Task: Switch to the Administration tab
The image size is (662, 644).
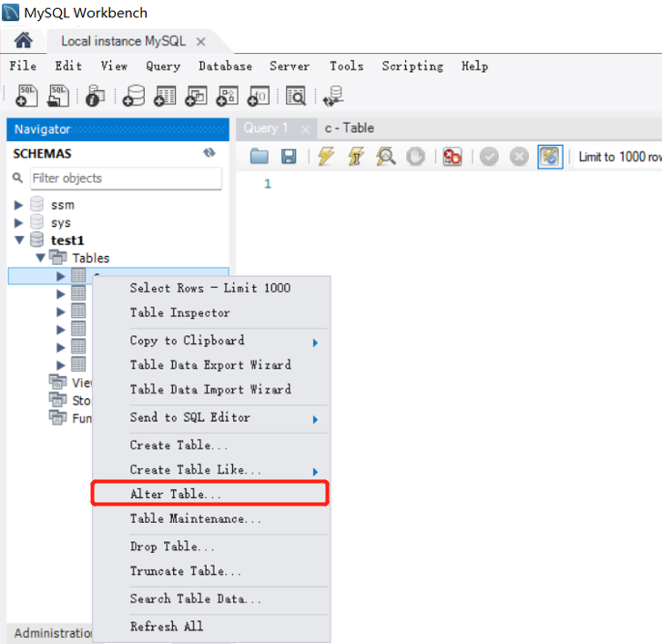Action: (53, 633)
